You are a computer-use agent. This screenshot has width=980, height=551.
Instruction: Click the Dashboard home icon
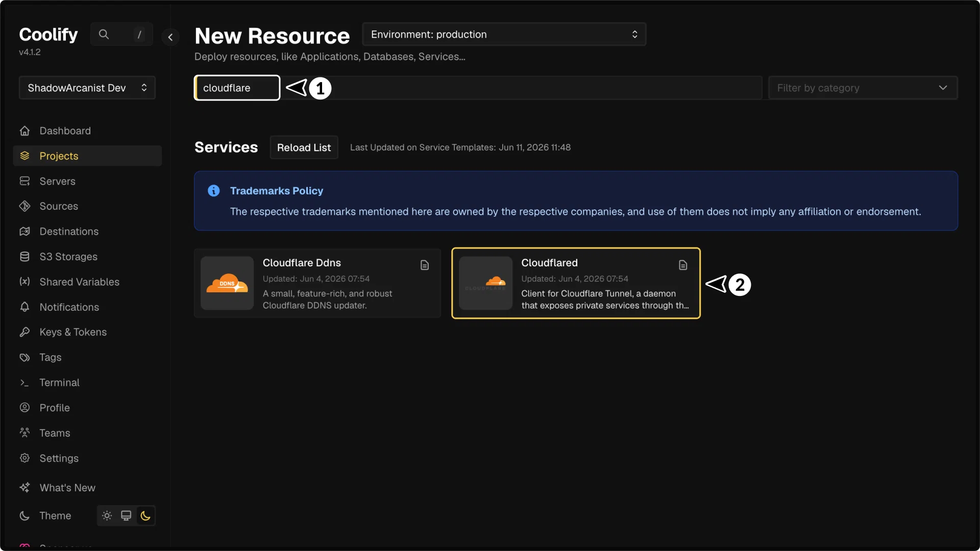24,131
